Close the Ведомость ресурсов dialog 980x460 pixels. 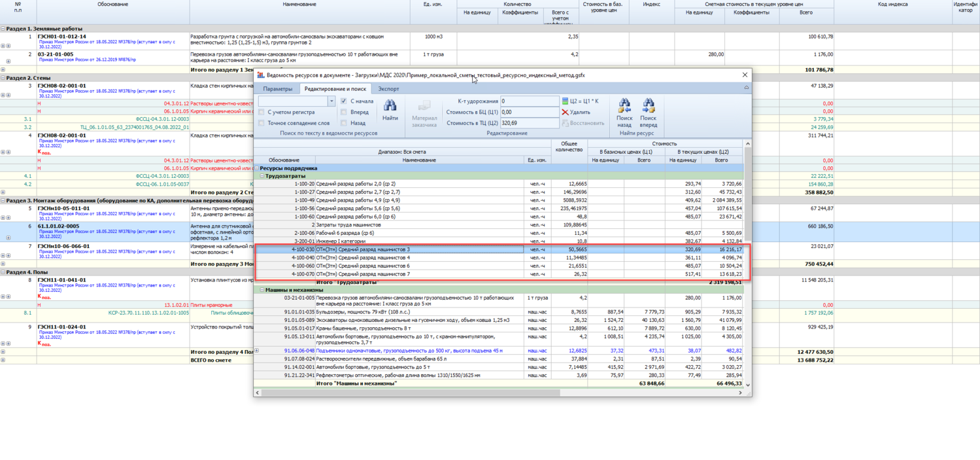pos(744,75)
